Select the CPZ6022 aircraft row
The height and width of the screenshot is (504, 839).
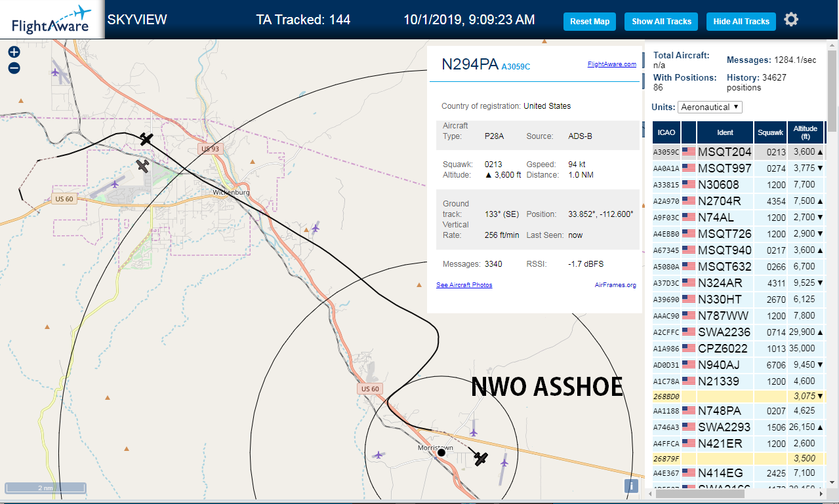click(x=738, y=349)
